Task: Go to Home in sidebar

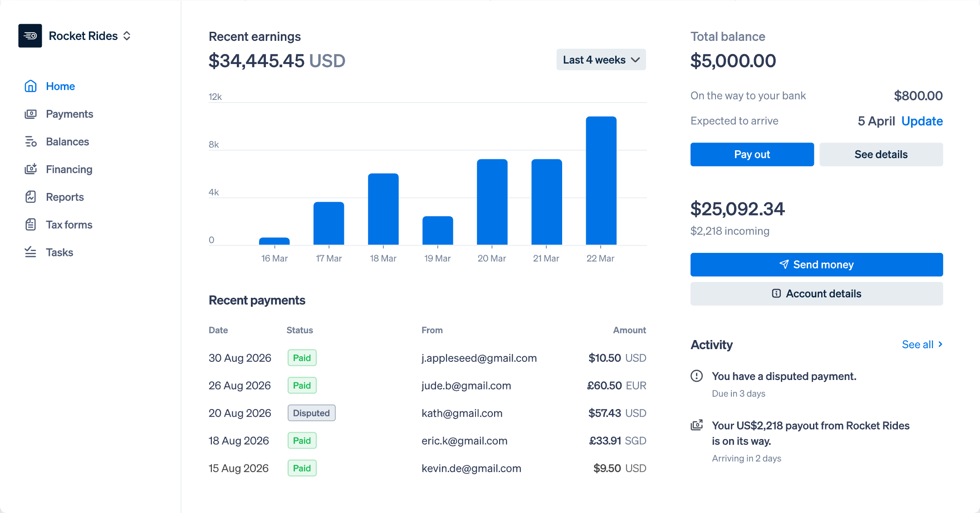Action: [60, 86]
